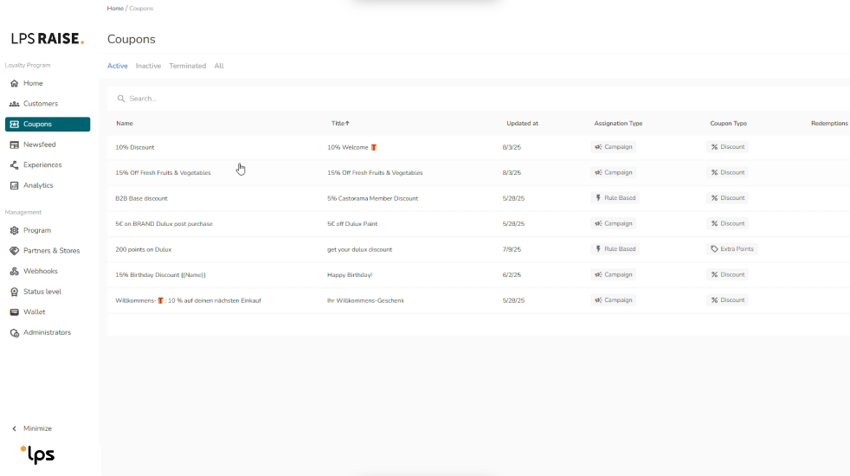Click lightning icon in B2B Base discount row
The height and width of the screenshot is (476, 850).
598,198
